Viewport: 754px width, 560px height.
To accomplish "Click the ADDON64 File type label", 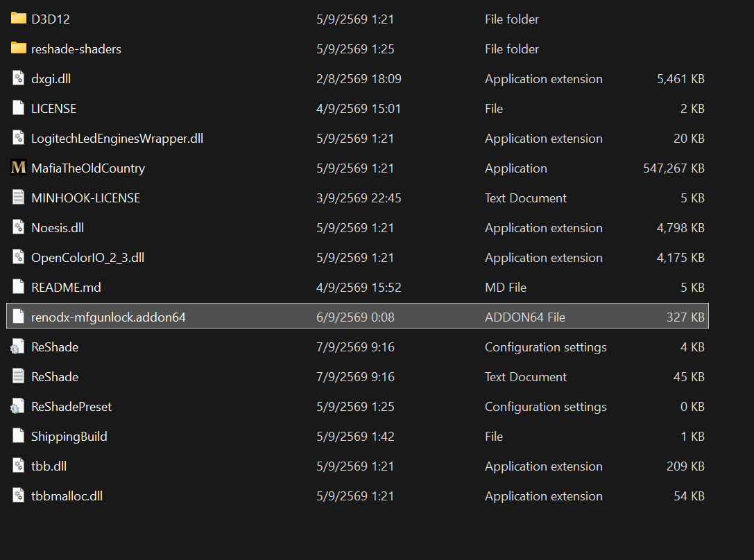I will click(x=524, y=317).
